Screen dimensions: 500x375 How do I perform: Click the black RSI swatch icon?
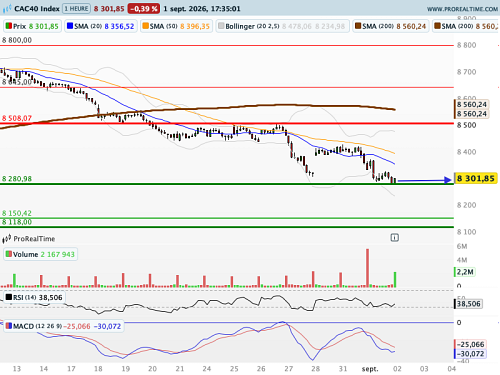coord(9,297)
